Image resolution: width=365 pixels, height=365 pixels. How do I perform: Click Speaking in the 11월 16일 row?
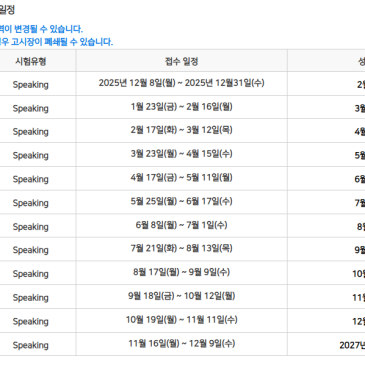31,345
